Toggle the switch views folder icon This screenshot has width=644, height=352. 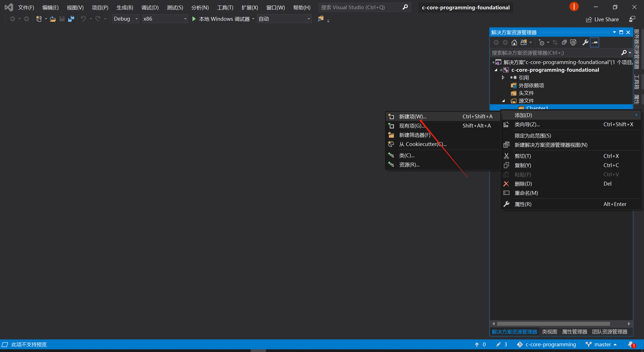[x=524, y=42]
